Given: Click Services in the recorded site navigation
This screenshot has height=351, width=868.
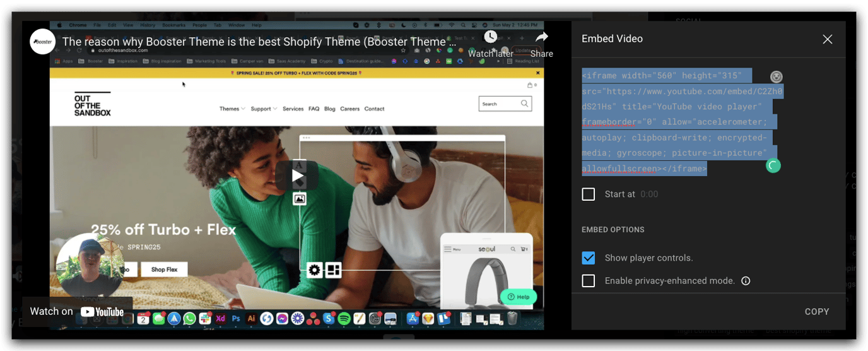Looking at the screenshot, I should (293, 109).
